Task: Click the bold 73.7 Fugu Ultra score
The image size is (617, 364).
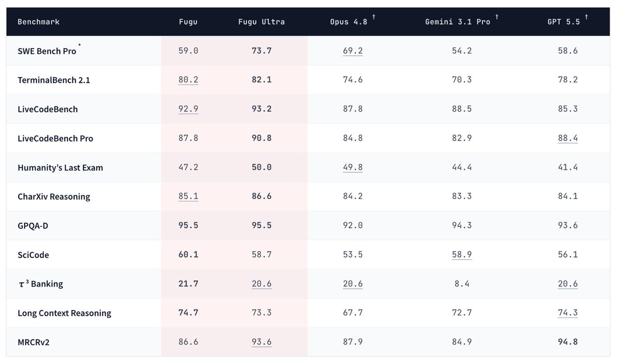Action: (x=261, y=51)
